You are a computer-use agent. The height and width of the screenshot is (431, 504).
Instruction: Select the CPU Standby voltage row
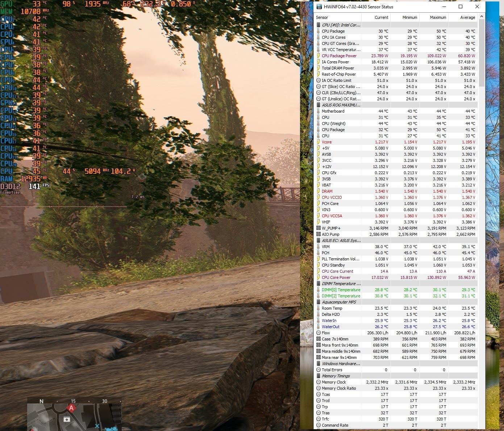click(x=396, y=265)
